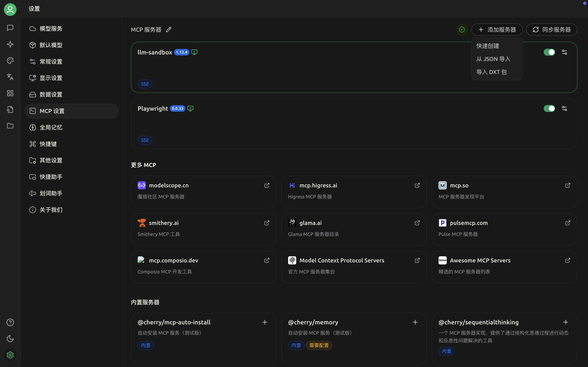Click the 添加服务器 dropdown button

coord(497,30)
